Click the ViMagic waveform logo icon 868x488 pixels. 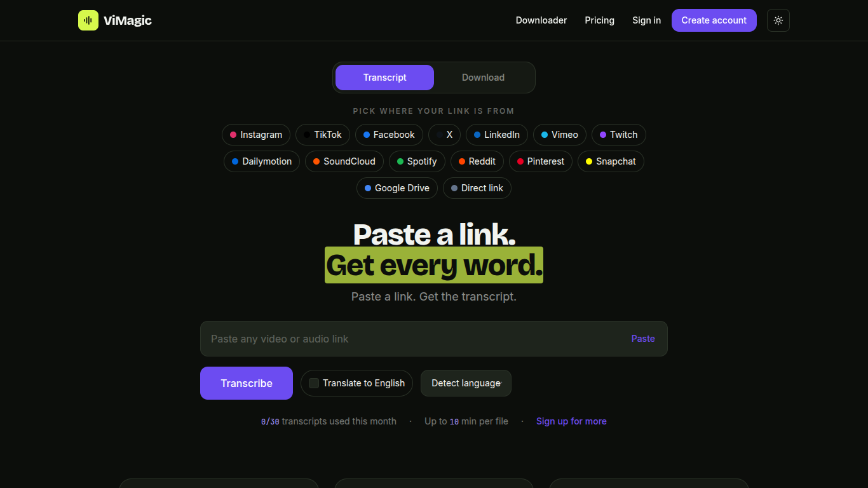(x=88, y=20)
